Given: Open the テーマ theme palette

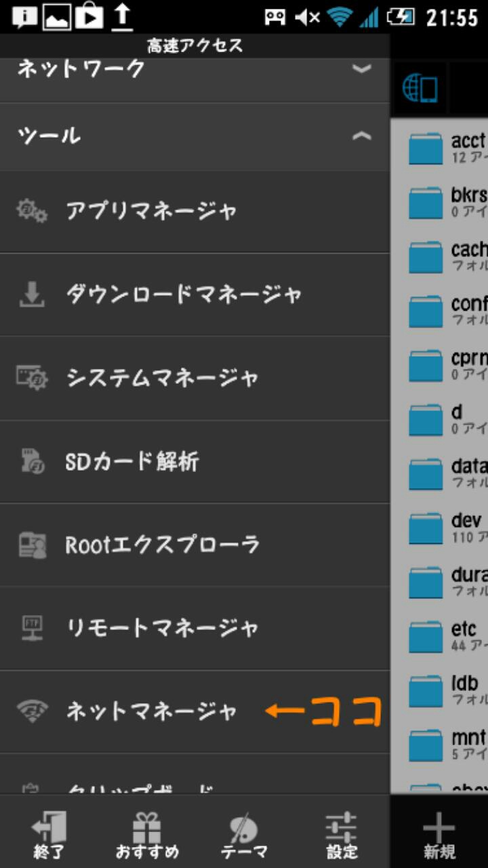Looking at the screenshot, I should (244, 835).
